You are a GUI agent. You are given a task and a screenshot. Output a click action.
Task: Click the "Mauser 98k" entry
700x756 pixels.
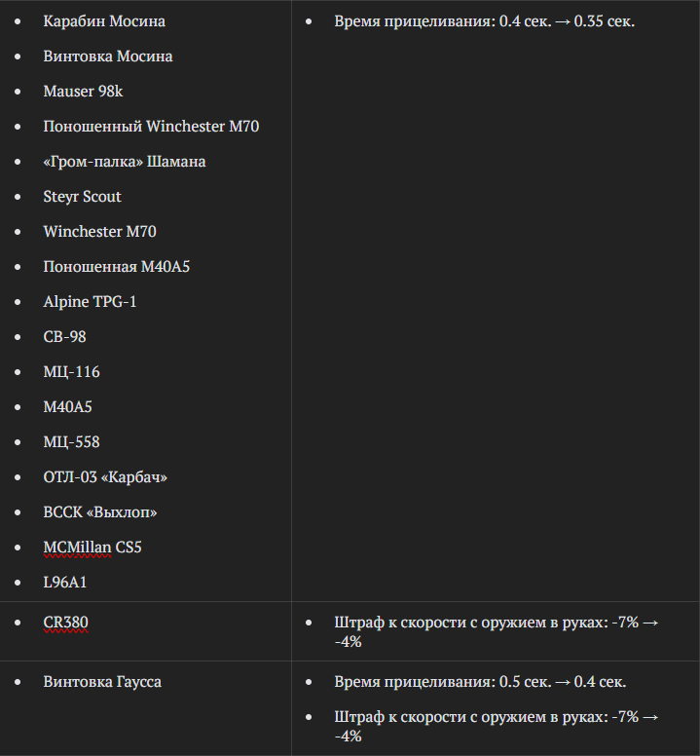click(x=83, y=92)
